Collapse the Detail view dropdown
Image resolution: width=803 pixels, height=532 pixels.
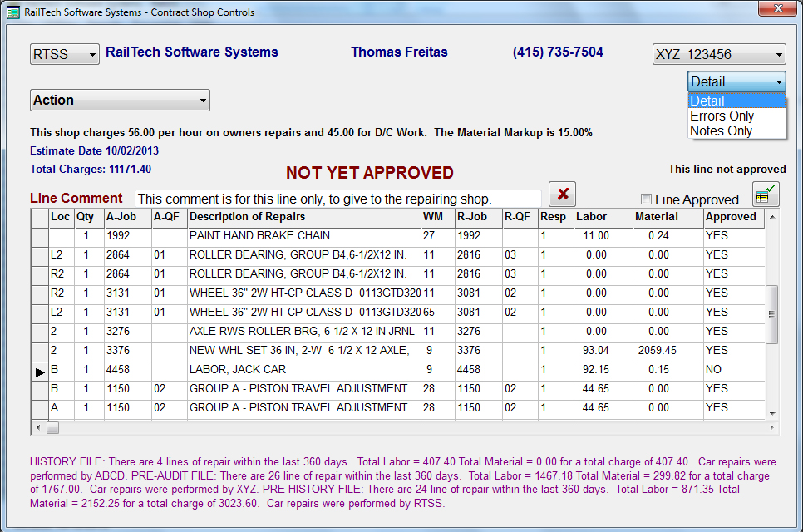click(736, 81)
